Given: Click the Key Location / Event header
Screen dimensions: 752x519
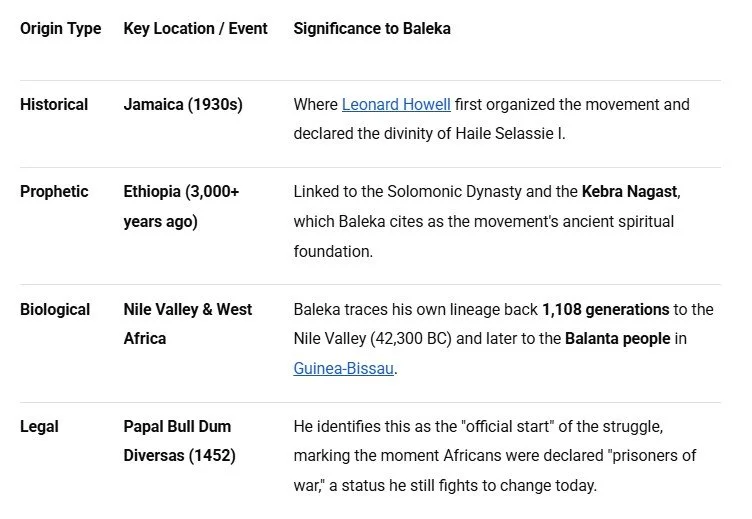Looking at the screenshot, I should point(196,29).
